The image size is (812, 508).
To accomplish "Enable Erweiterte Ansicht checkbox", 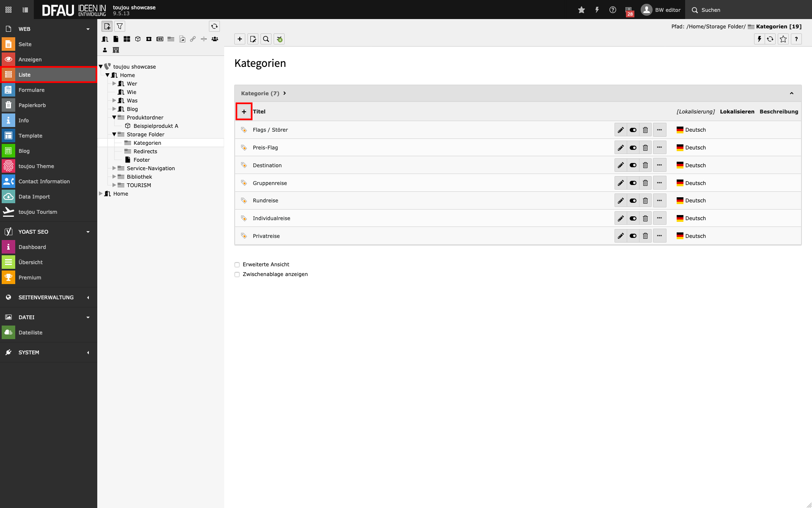I will point(237,265).
